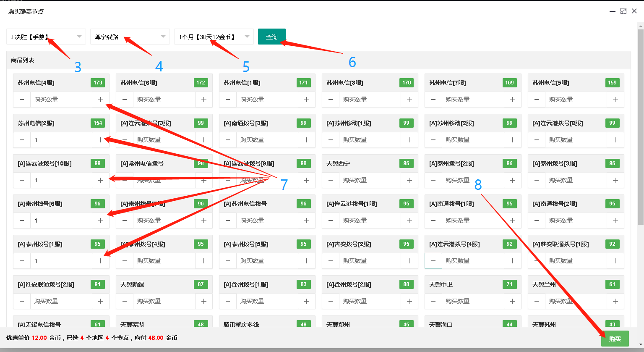
Task: Increase quantity for 天翼西宁
Action: 409,180
